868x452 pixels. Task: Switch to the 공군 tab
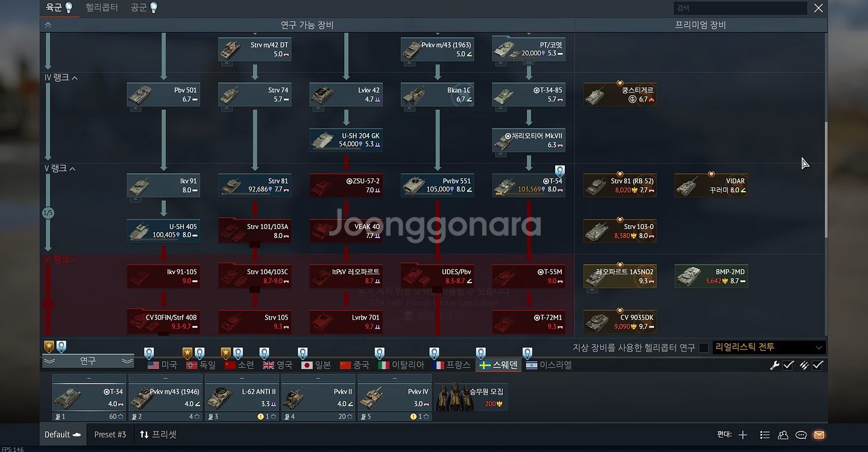[144, 8]
